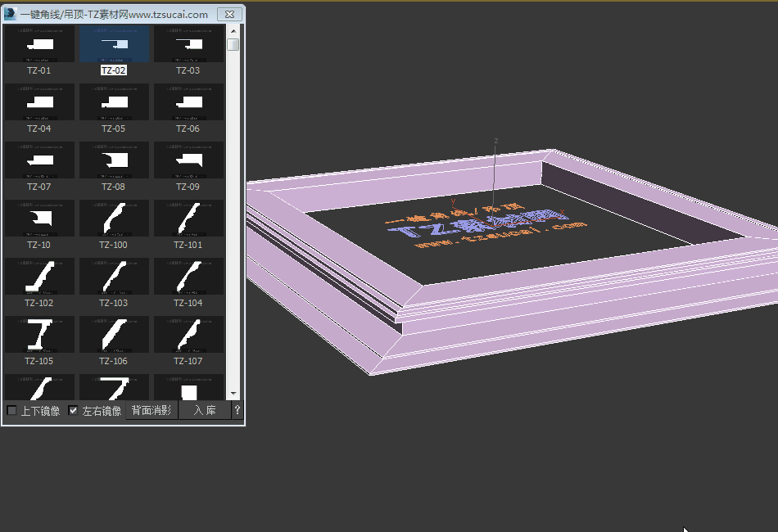Click the TZ-104 label text
This screenshot has height=532, width=778.
click(188, 303)
